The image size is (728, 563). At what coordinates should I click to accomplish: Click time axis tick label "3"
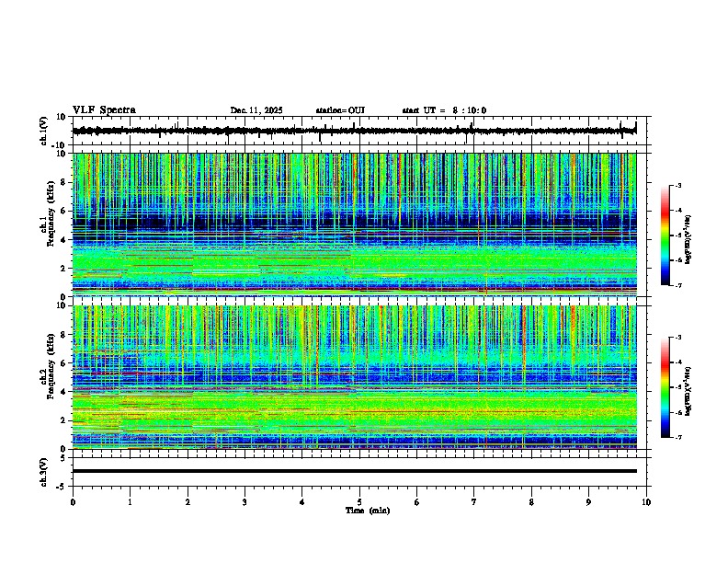pos(245,502)
